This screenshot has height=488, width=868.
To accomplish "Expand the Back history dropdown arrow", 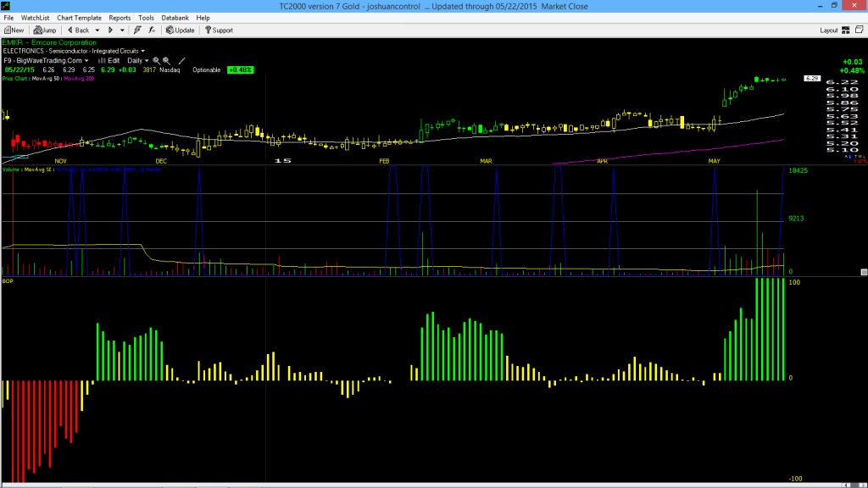I will coord(97,30).
